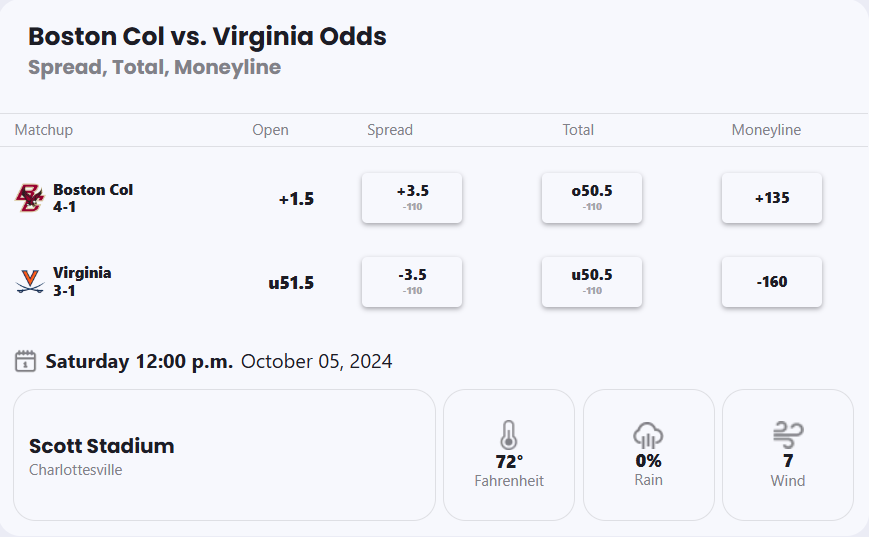Choose Boston Col +135 moneyline
Viewport: 869px width, 537px height.
point(772,198)
